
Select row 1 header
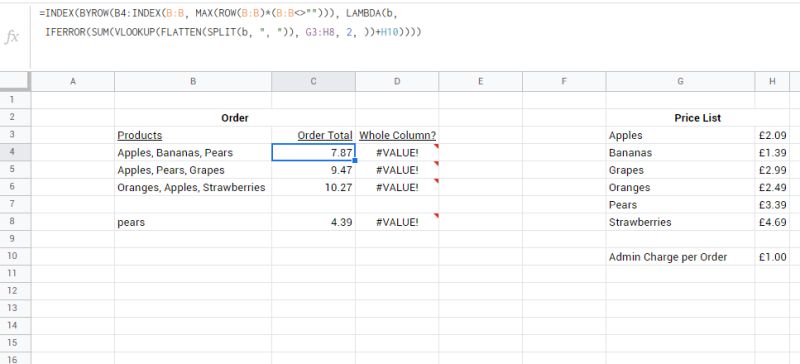click(x=15, y=100)
